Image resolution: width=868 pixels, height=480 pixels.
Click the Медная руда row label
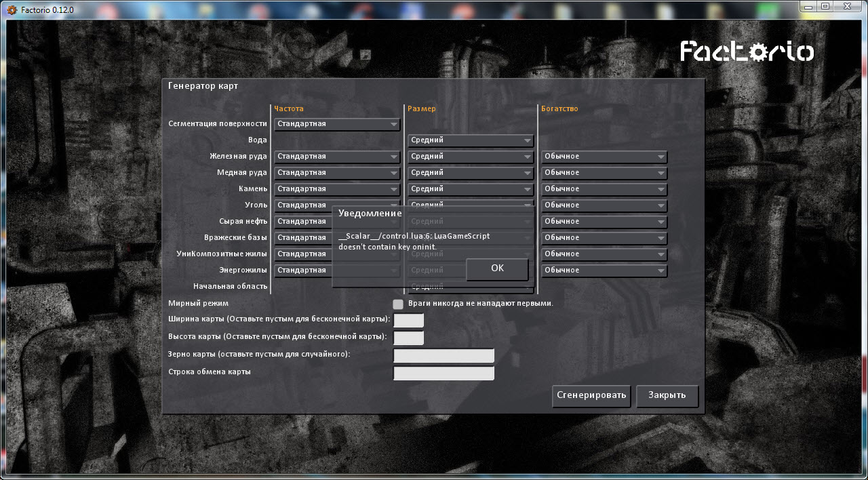(242, 173)
